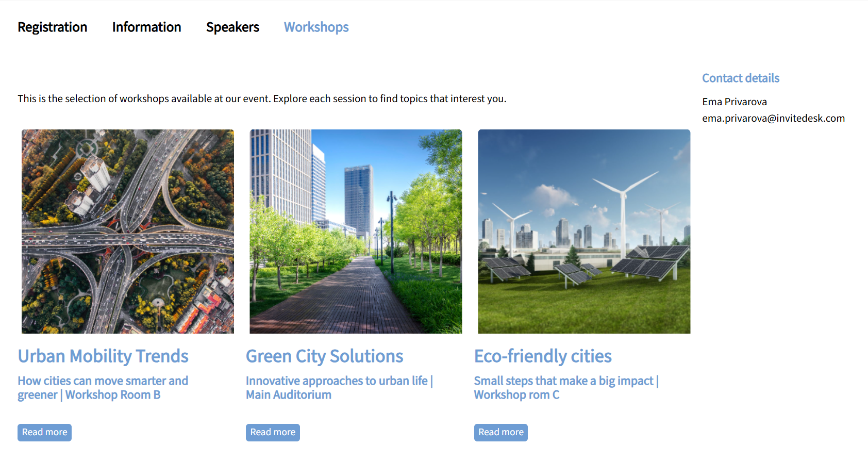Open the Eco-friendly cities title link
Screen dimensions: 868x461
click(543, 356)
